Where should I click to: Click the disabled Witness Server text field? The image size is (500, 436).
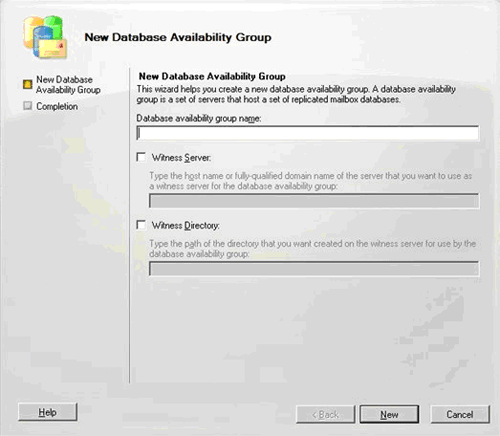pyautogui.click(x=314, y=201)
